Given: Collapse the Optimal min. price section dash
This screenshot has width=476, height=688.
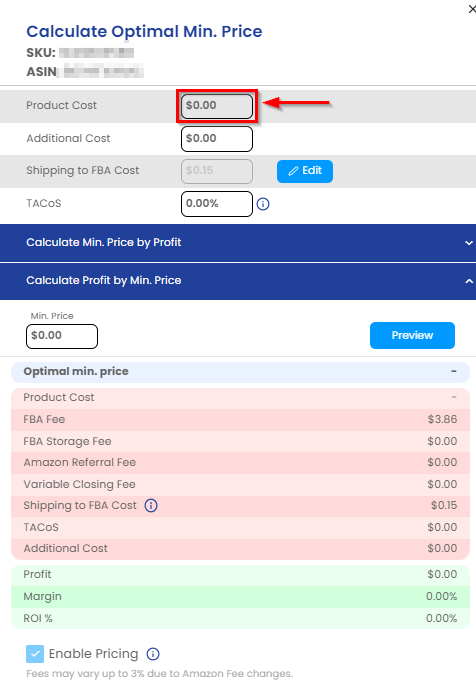Looking at the screenshot, I should coord(454,371).
